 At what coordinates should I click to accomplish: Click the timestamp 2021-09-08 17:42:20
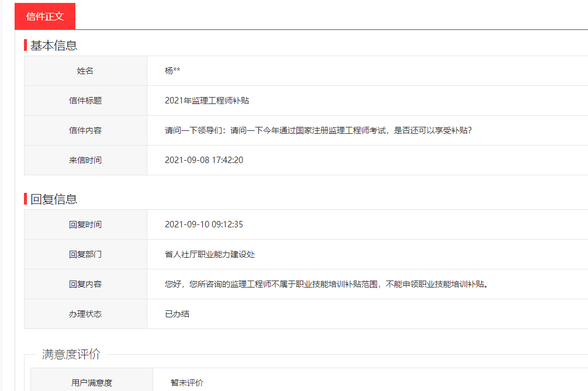[x=204, y=160]
